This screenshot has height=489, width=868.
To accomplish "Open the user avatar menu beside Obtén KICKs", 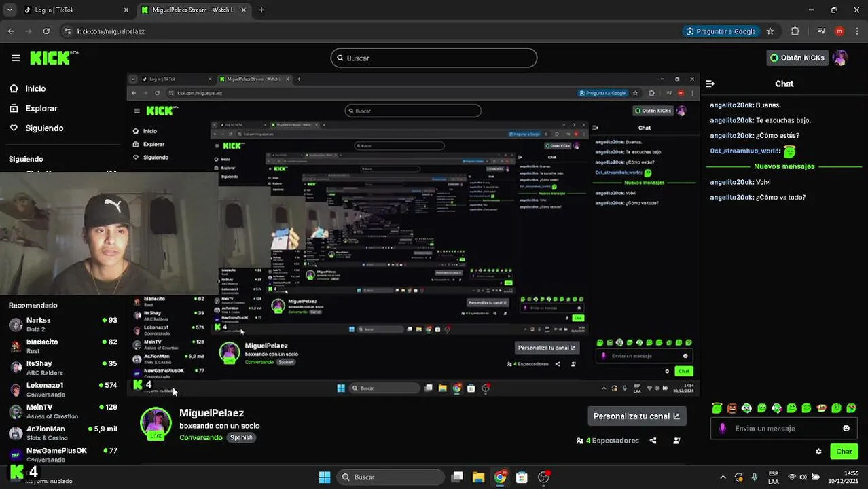I will click(x=840, y=58).
